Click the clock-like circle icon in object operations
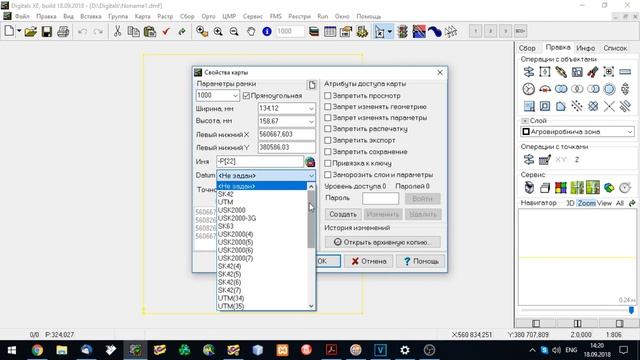Image resolution: width=640 pixels, height=360 pixels. coord(529,89)
